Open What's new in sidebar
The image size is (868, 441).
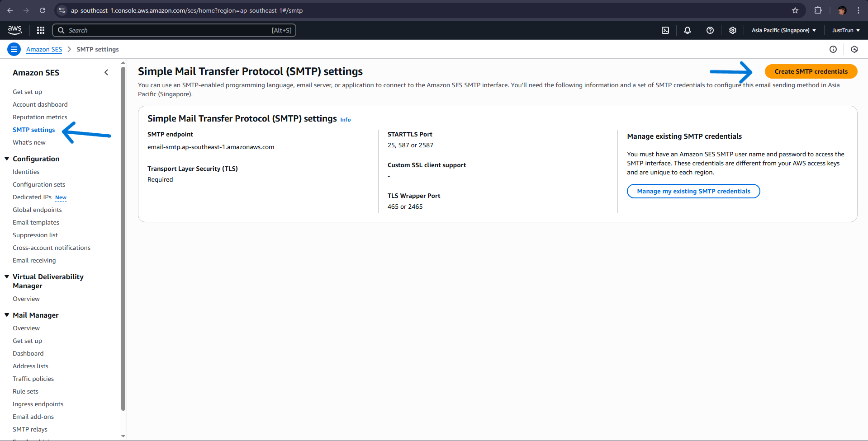(x=29, y=142)
